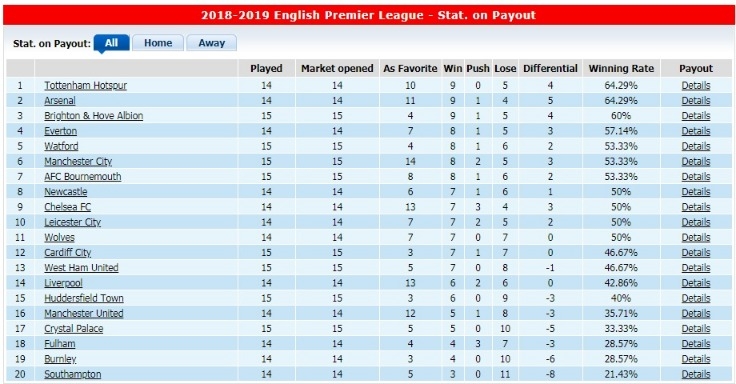View payout Details for Watford row

[x=696, y=146]
